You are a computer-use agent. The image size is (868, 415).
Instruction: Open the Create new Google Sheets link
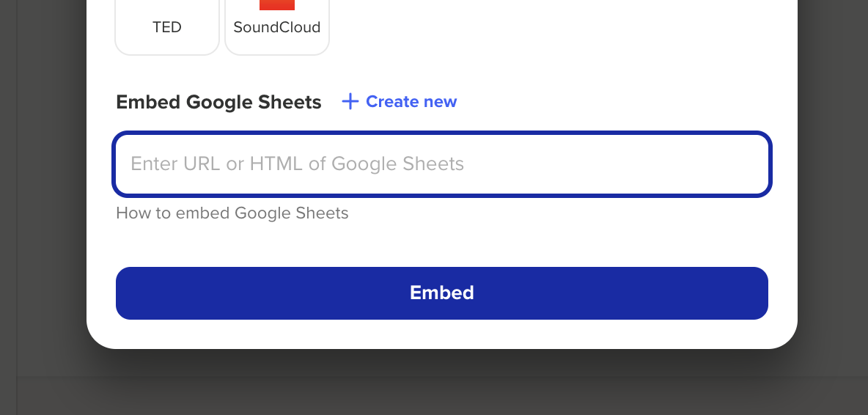[400, 102]
